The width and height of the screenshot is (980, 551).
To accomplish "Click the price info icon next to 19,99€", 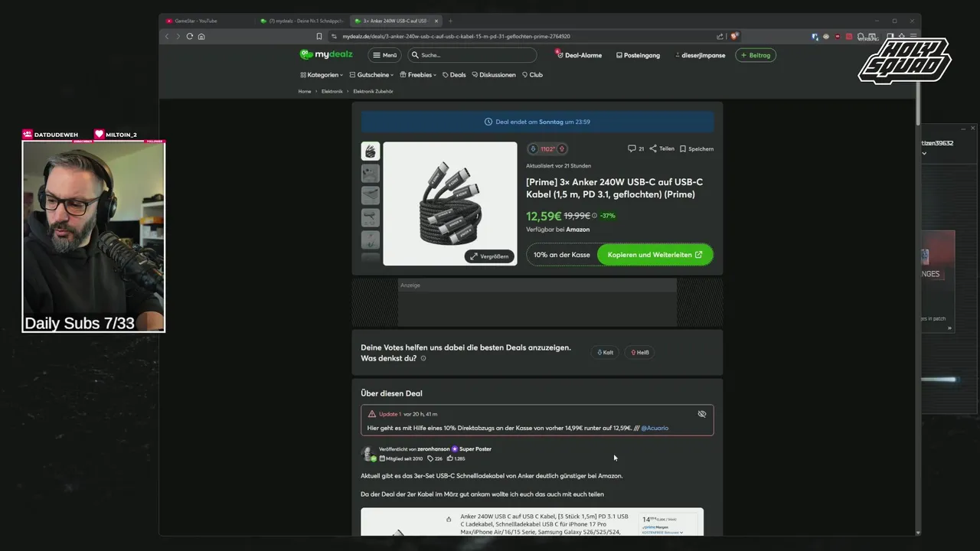I will coord(594,216).
